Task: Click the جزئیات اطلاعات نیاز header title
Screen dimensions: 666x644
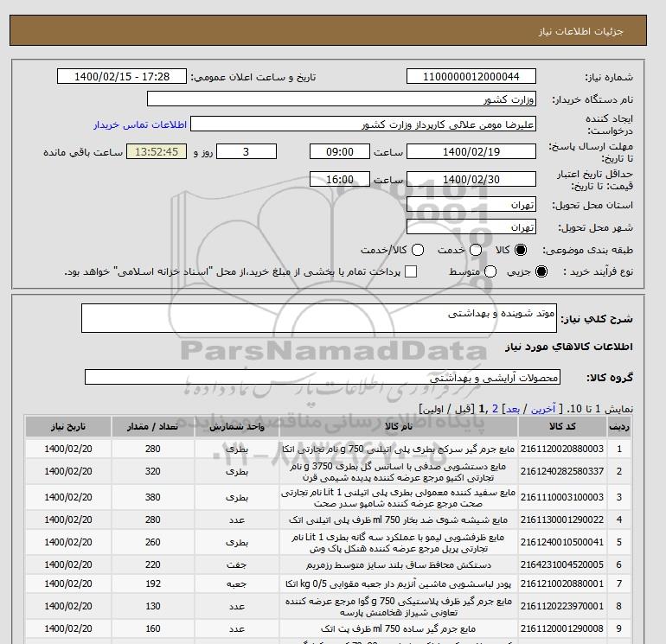Action: (581, 32)
